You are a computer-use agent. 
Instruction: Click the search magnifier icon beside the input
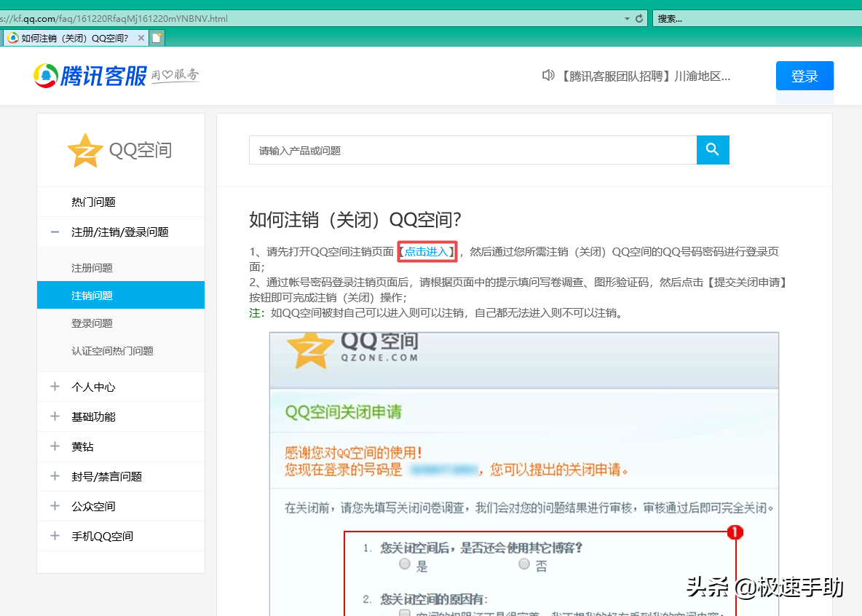click(x=713, y=150)
